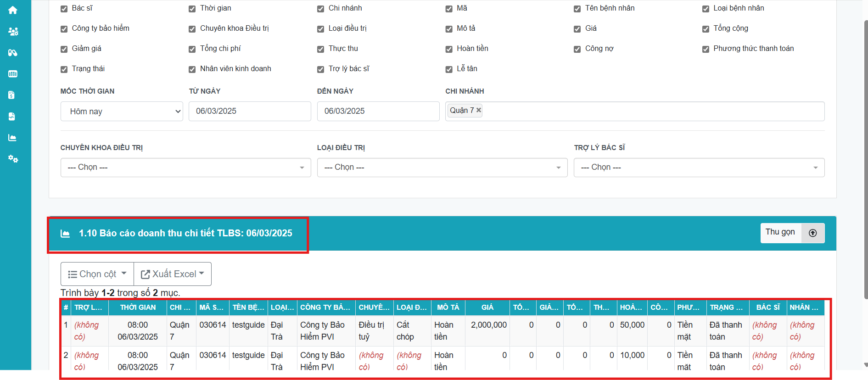Image resolution: width=868 pixels, height=380 pixels.
Task: Remove the Quận 7 branch tag
Action: tap(479, 110)
